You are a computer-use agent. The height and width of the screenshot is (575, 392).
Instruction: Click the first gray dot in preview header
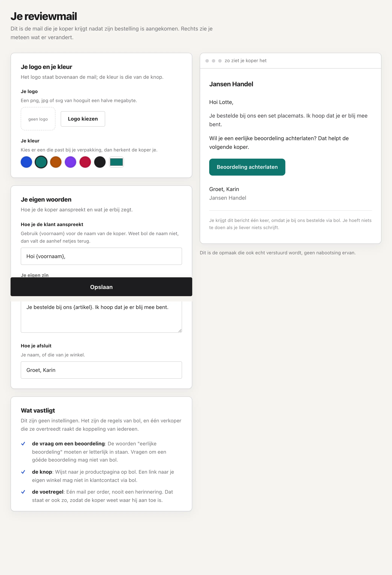point(207,61)
